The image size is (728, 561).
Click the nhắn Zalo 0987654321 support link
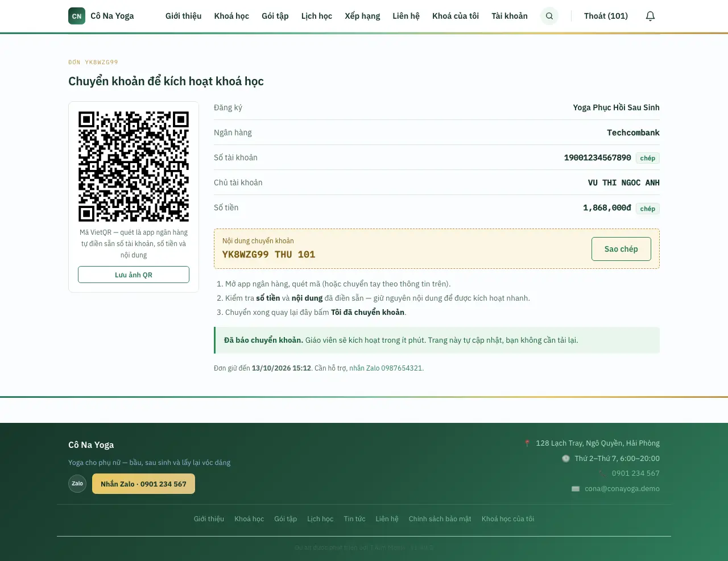click(386, 368)
